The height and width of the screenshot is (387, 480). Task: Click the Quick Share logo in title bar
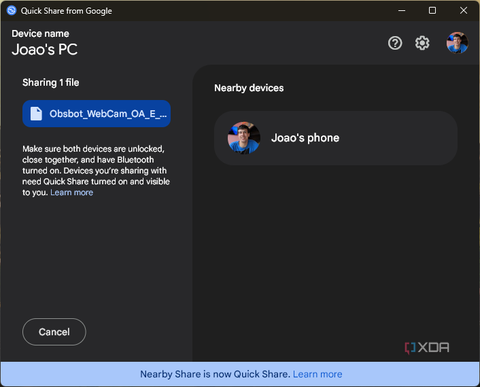pos(12,11)
